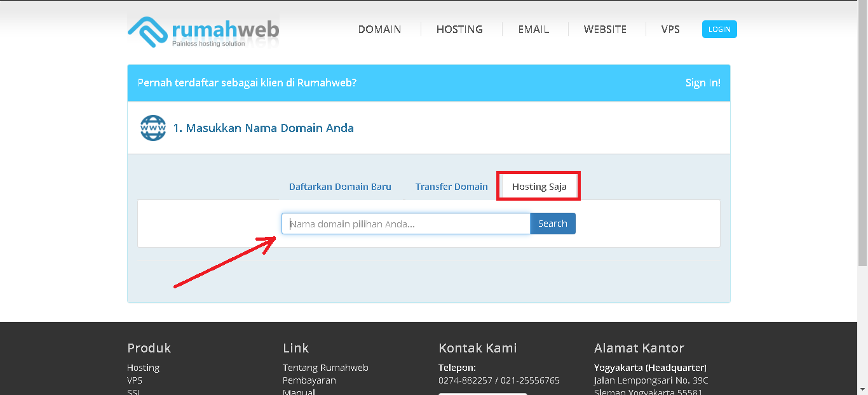
Task: Open the VPS menu
Action: (670, 29)
